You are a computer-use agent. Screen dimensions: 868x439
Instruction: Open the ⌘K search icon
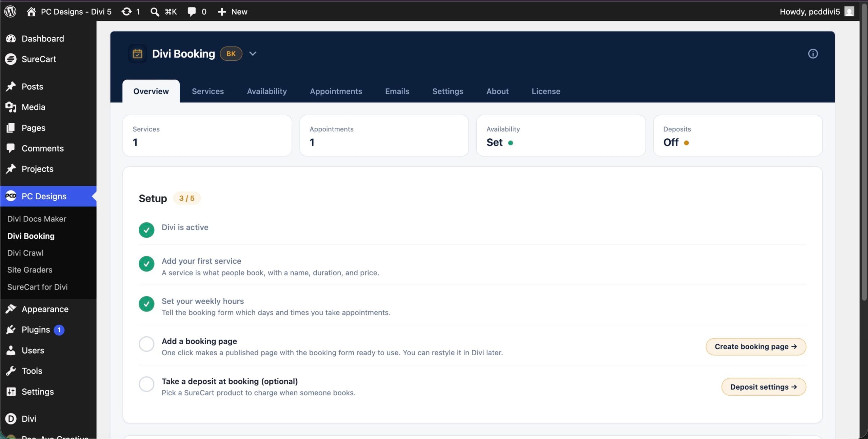pyautogui.click(x=155, y=12)
